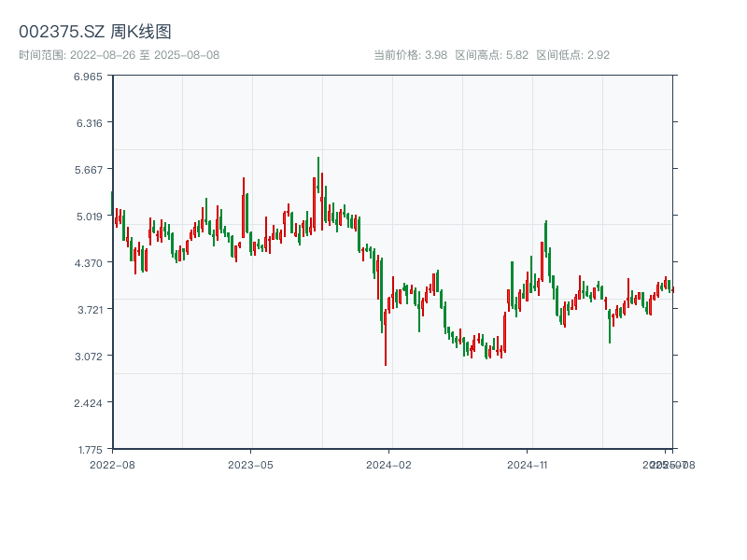Click the 区间低点 2.92 label

click(572, 55)
